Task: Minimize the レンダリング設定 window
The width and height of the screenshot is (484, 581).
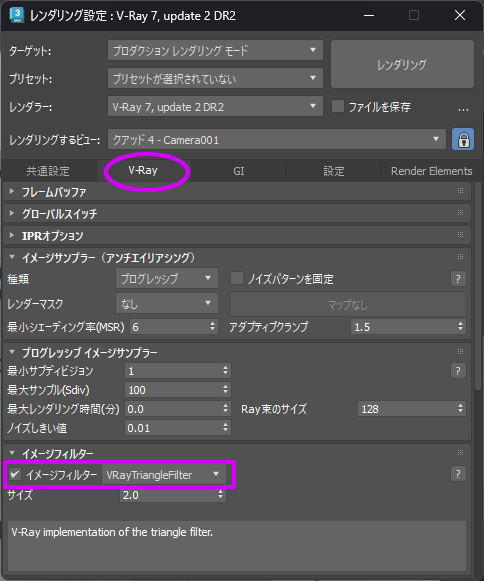Action: pos(368,15)
